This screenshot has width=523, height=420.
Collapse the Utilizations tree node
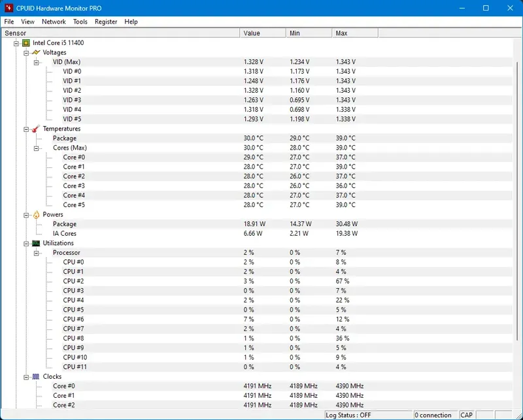pyautogui.click(x=26, y=244)
